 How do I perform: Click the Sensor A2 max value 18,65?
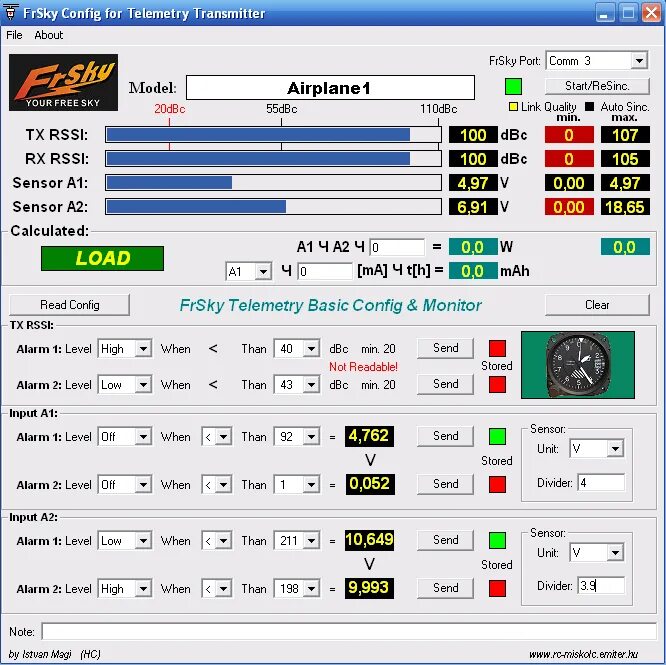625,207
